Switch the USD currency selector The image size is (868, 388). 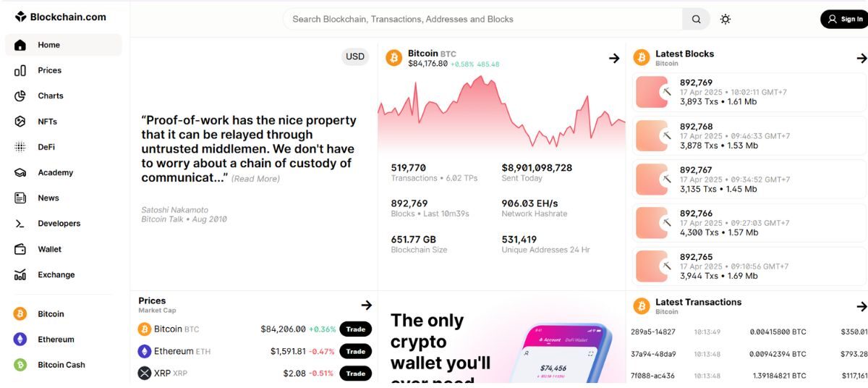(355, 56)
